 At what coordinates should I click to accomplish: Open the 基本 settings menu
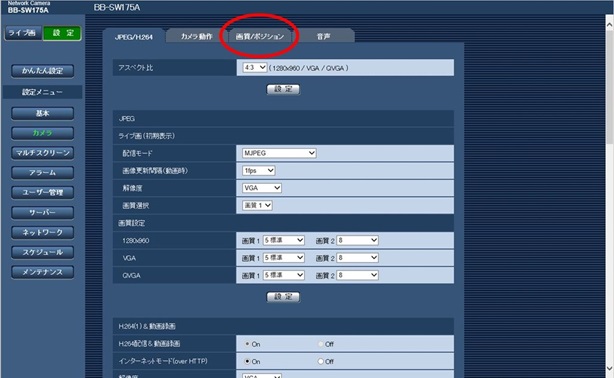point(42,113)
